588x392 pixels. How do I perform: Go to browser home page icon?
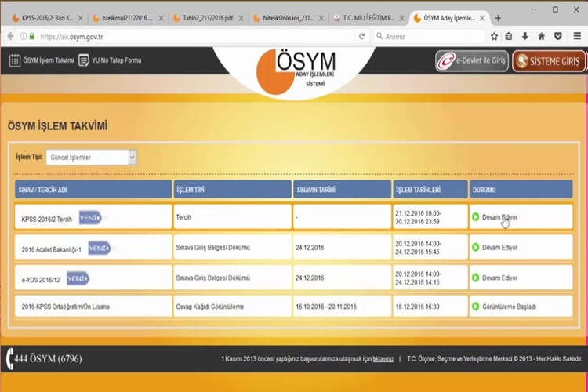(x=542, y=36)
